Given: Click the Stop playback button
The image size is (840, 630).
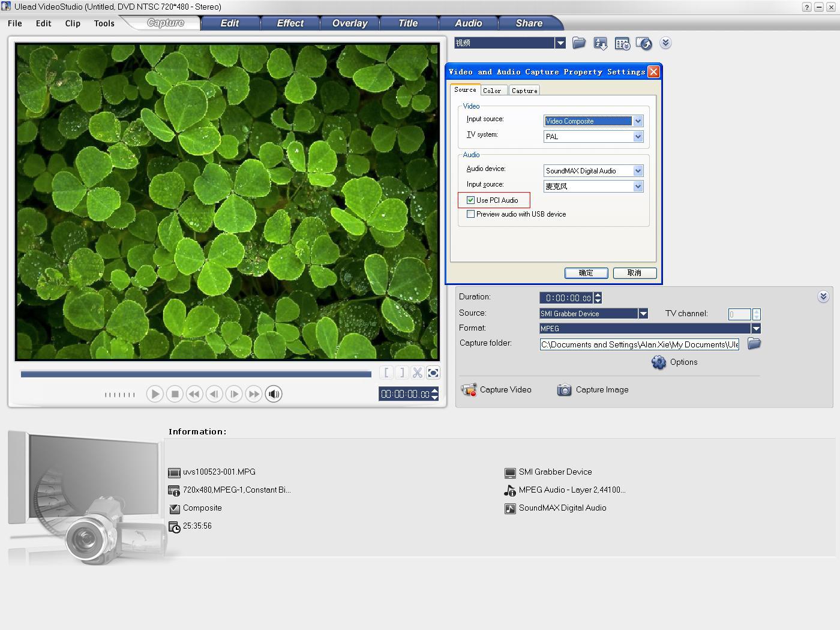Looking at the screenshot, I should pyautogui.click(x=175, y=394).
